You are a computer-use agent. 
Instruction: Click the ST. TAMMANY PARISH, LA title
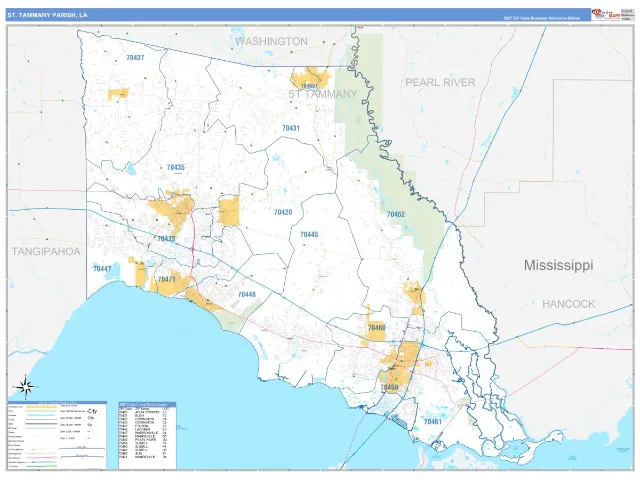pyautogui.click(x=47, y=15)
